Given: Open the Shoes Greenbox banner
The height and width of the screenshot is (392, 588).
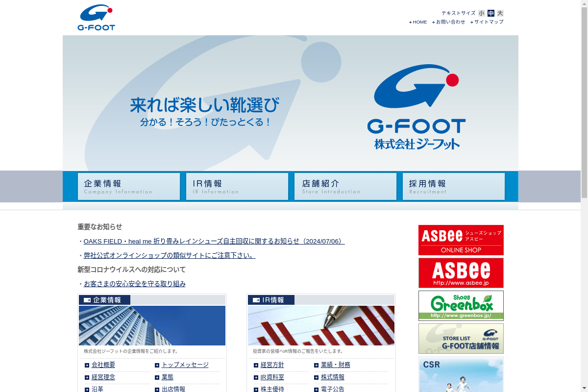Looking at the screenshot, I should 461,306.
